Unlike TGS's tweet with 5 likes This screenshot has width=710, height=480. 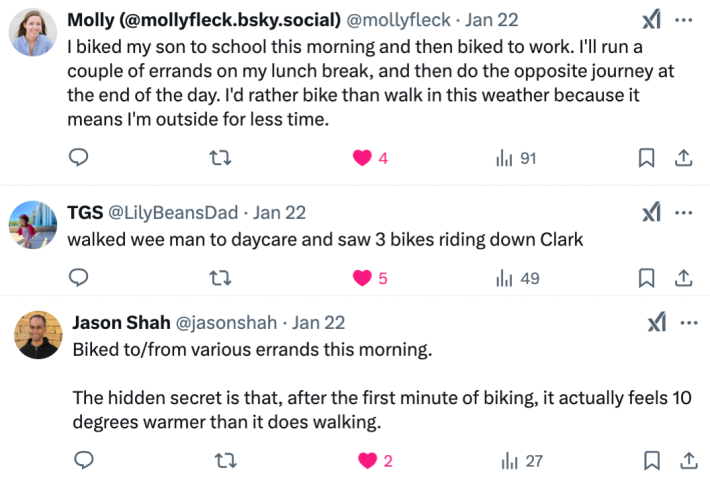pyautogui.click(x=362, y=278)
